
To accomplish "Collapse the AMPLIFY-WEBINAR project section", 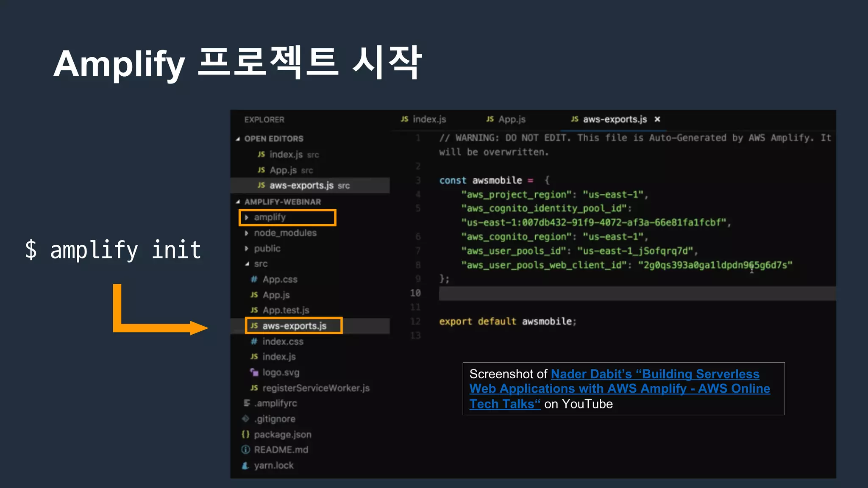I will click(x=278, y=202).
